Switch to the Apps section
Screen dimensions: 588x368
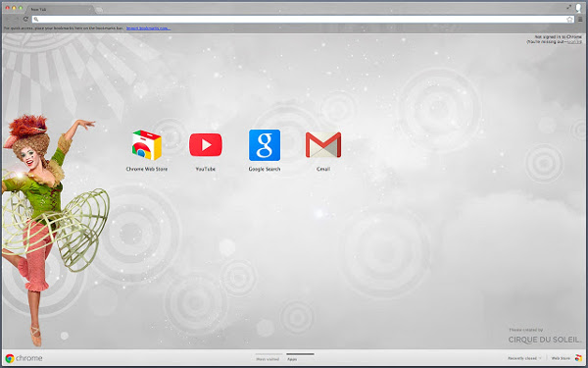292,359
